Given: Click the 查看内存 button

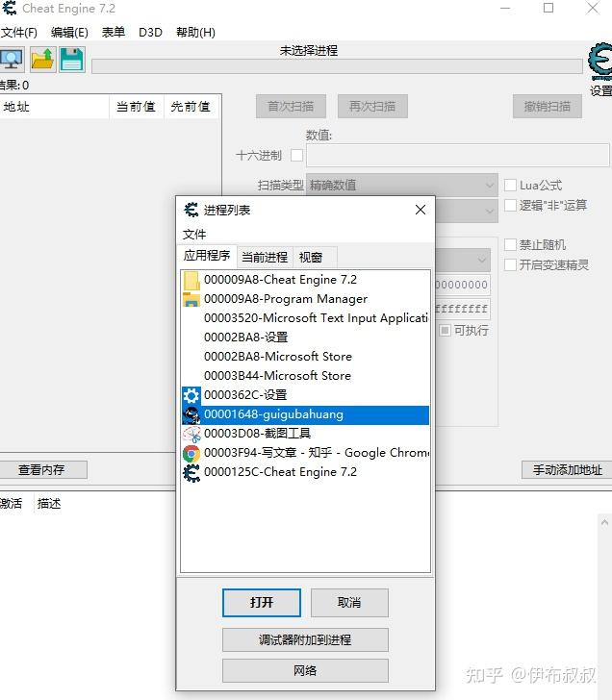Looking at the screenshot, I should click(x=41, y=469).
